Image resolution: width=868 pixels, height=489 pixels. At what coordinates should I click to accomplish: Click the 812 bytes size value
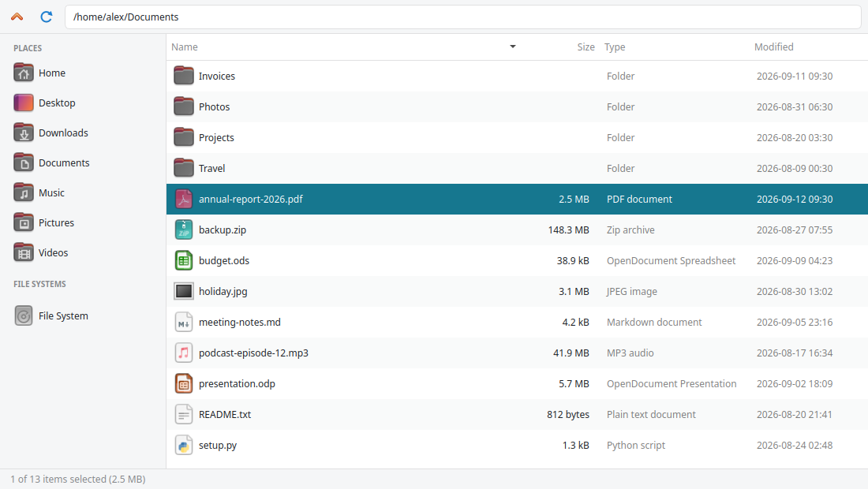point(568,414)
